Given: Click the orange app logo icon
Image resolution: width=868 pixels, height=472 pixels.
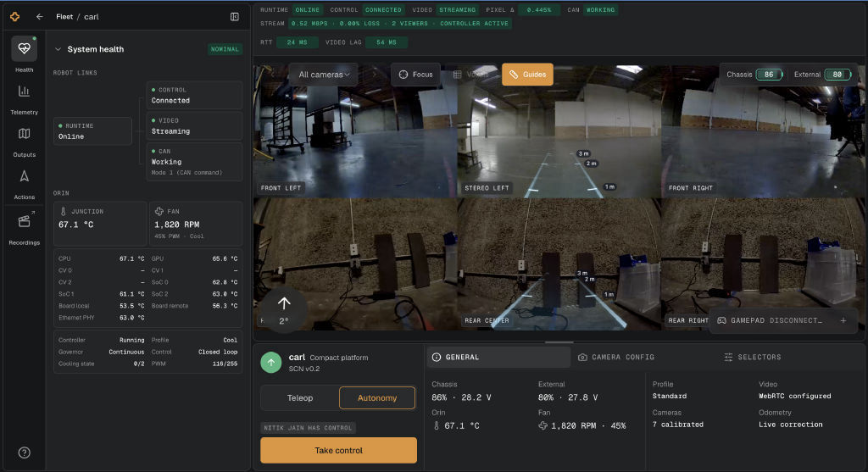Looking at the screenshot, I should click(x=15, y=17).
